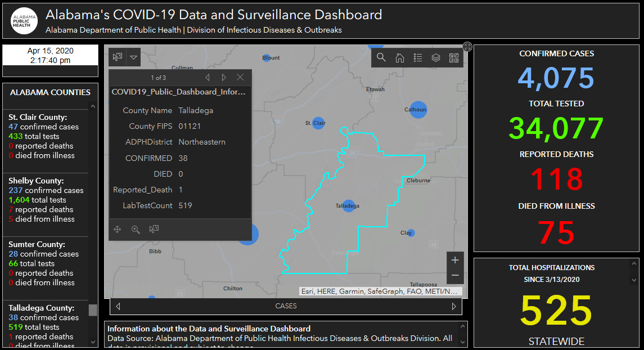The width and height of the screenshot is (644, 350).
Task: Open the map search tool
Action: pos(381,57)
